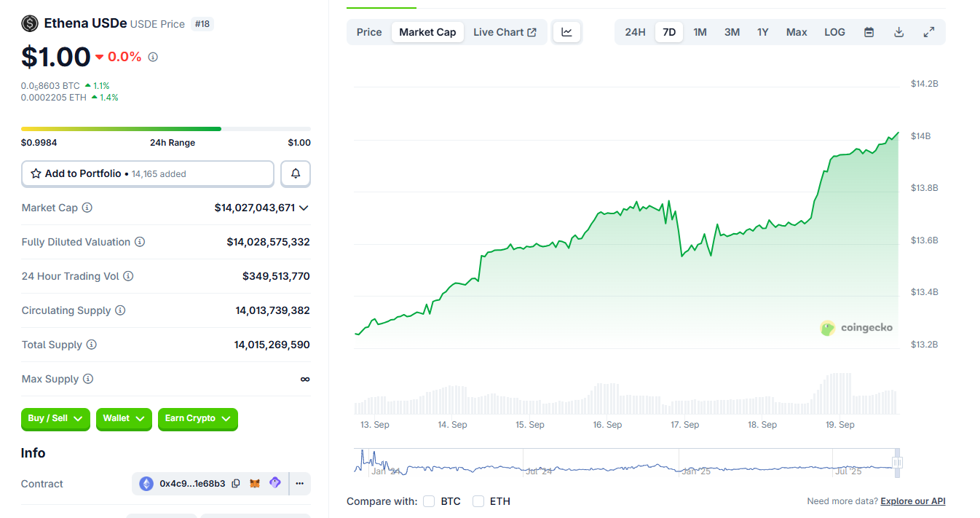Expand the Market Cap value chevron

(304, 208)
